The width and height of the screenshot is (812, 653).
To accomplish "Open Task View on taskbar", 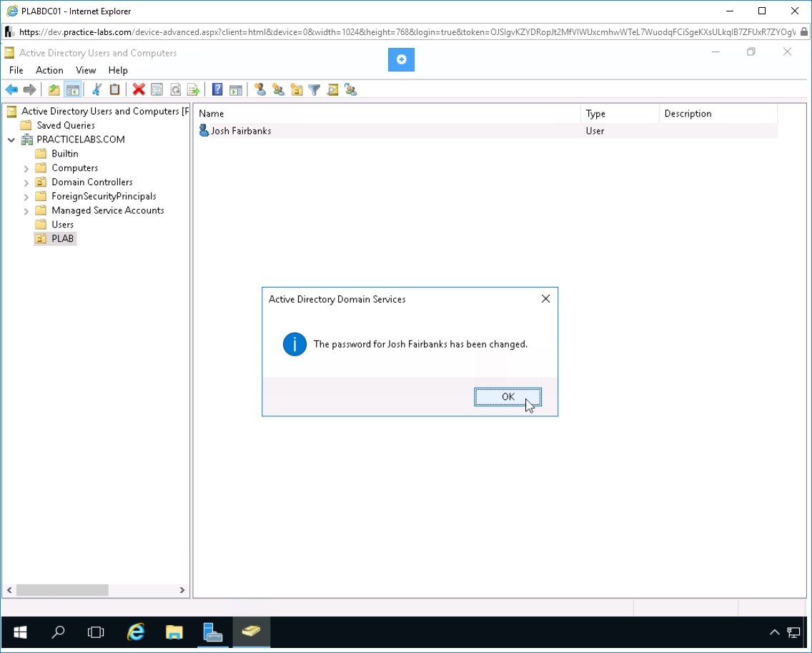I will tap(96, 632).
